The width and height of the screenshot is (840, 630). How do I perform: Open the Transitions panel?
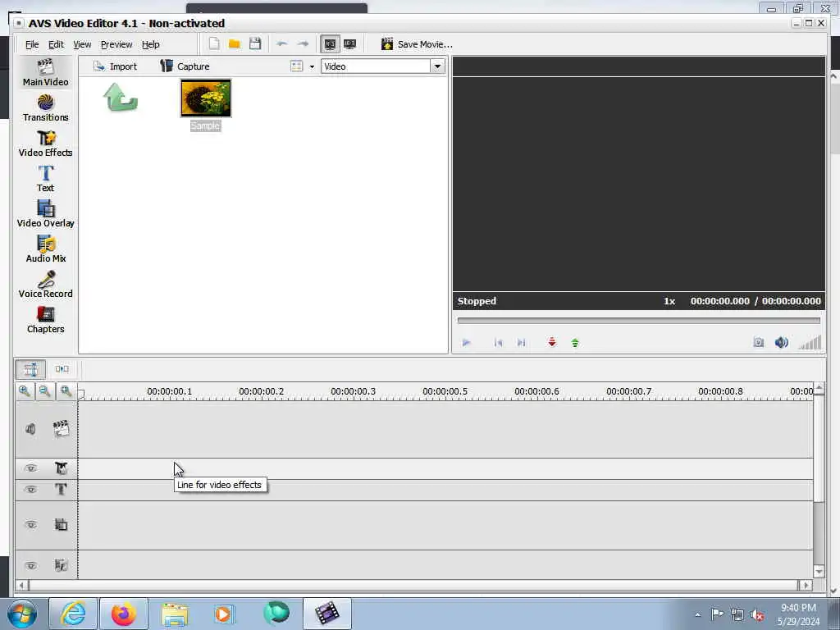tap(46, 108)
